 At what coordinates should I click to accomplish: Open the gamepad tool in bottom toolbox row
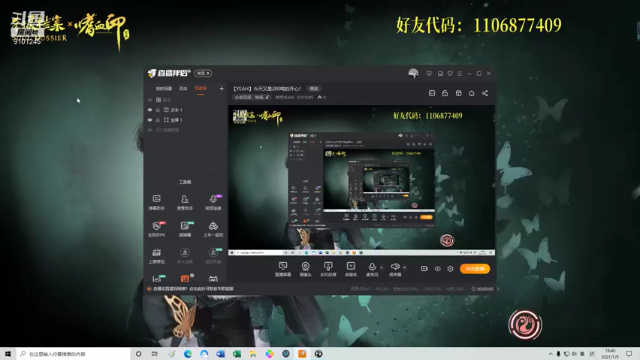click(213, 279)
